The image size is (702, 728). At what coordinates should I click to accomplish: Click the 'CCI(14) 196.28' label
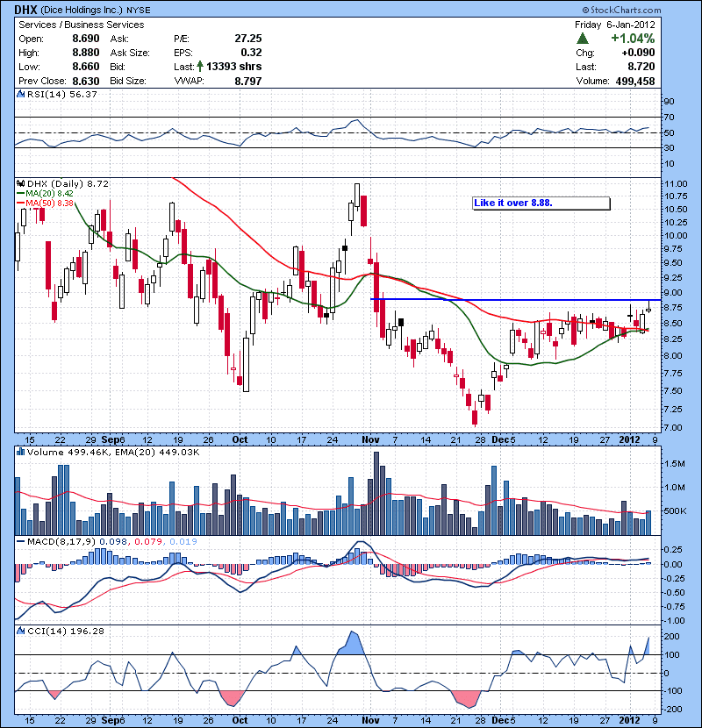point(66,631)
